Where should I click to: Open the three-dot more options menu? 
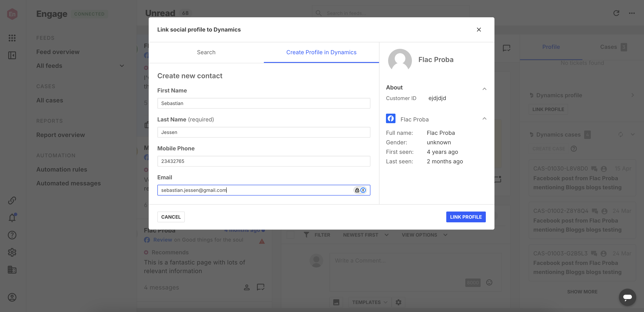point(632,13)
